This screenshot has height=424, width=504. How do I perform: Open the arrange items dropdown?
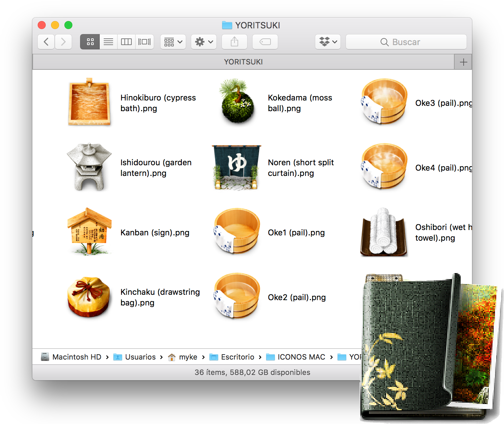coord(173,42)
